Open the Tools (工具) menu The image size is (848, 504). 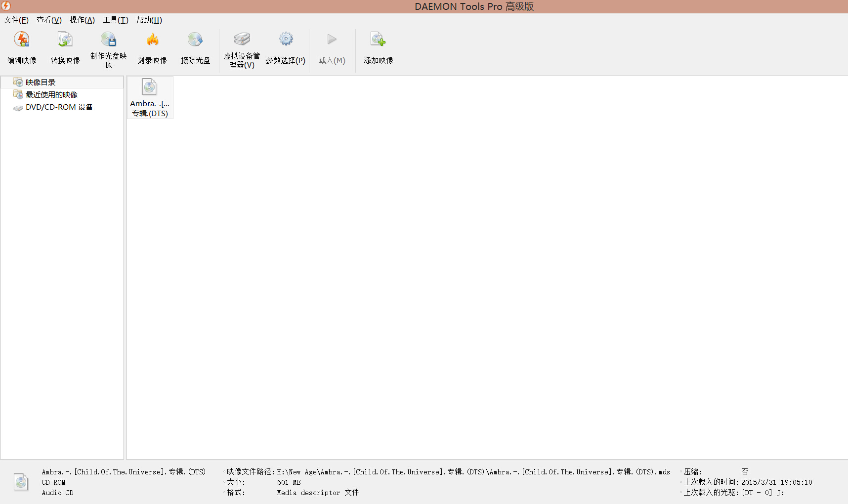tap(116, 20)
